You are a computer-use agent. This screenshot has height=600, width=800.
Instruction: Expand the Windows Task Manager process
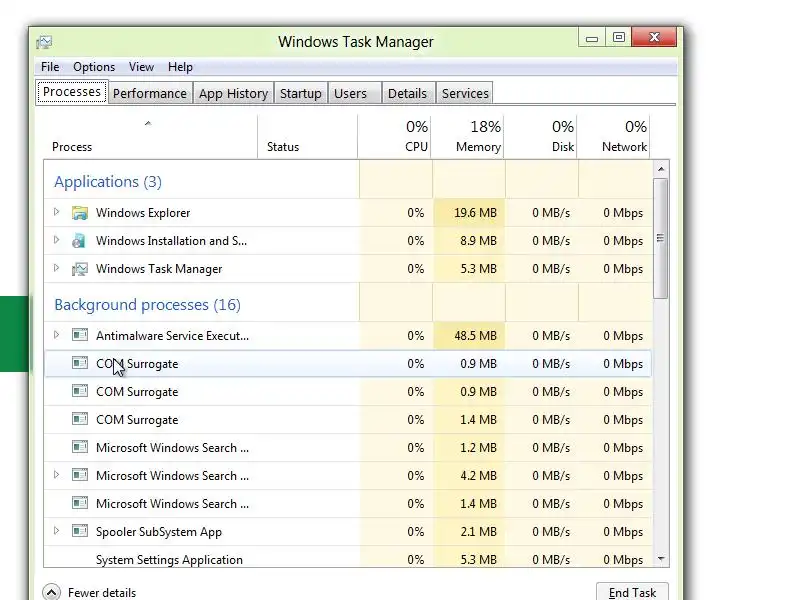tap(57, 268)
